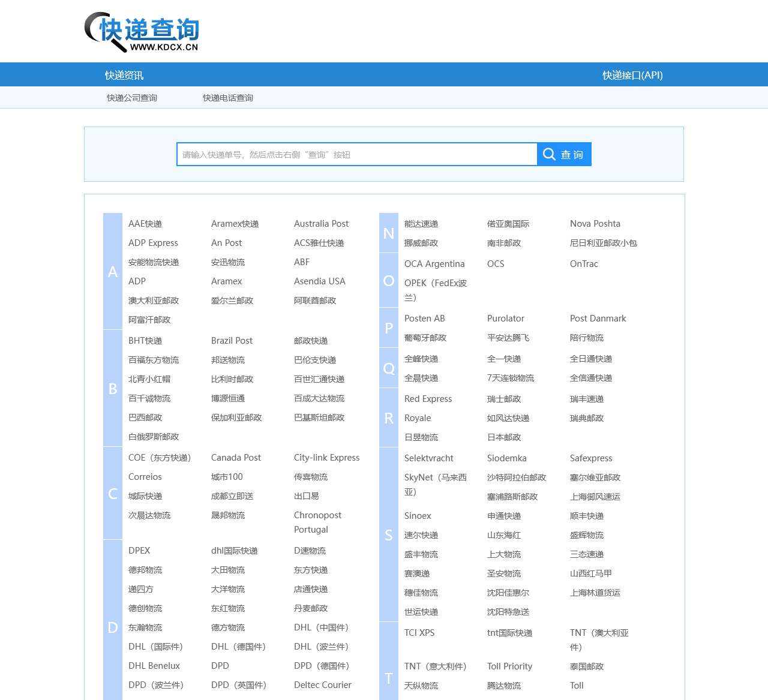Select Safexpress courier
Viewport: 768px width, 700px height.
click(x=591, y=458)
